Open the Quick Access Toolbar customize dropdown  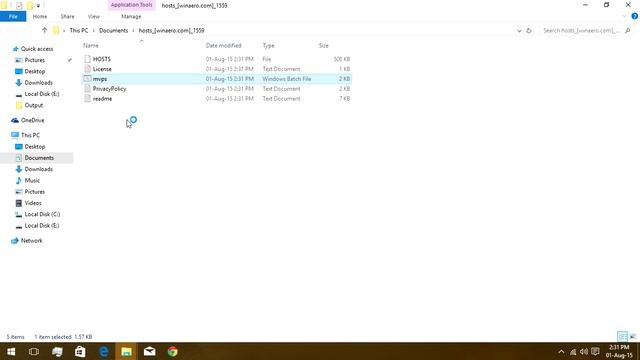point(38,6)
